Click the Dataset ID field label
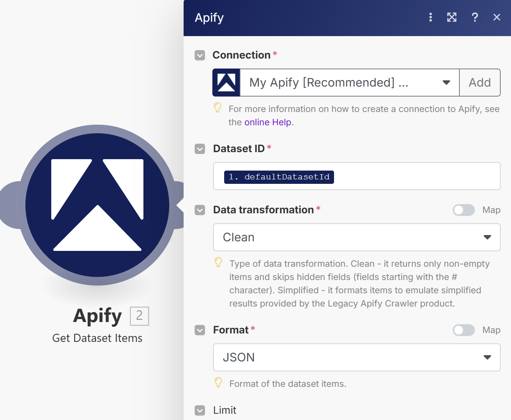The image size is (511, 420). 239,149
